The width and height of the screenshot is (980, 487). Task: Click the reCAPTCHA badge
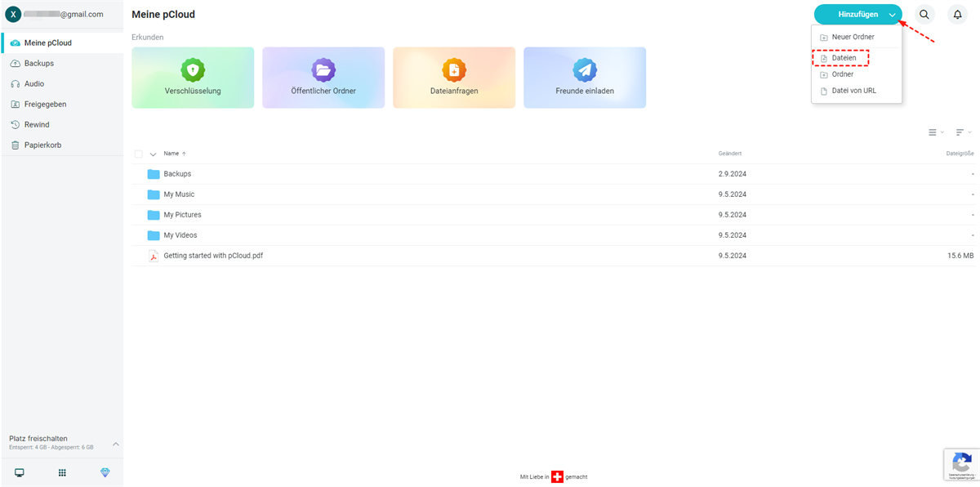[x=961, y=464]
